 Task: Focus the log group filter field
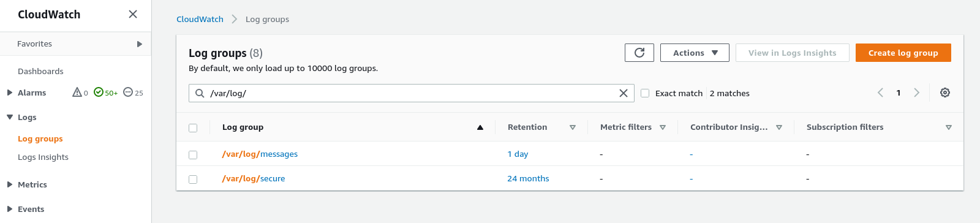tap(411, 93)
